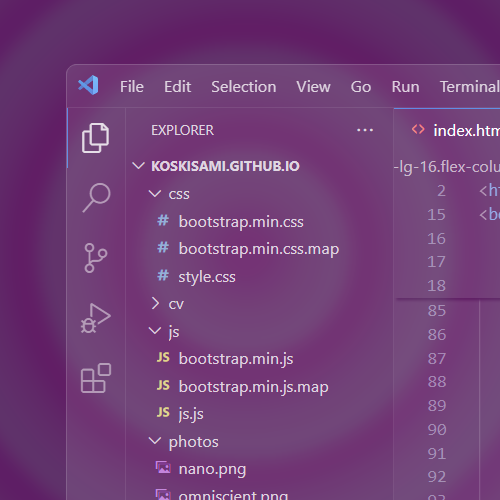Collapse the photos folder
Image resolution: width=500 pixels, height=500 pixels.
(155, 440)
